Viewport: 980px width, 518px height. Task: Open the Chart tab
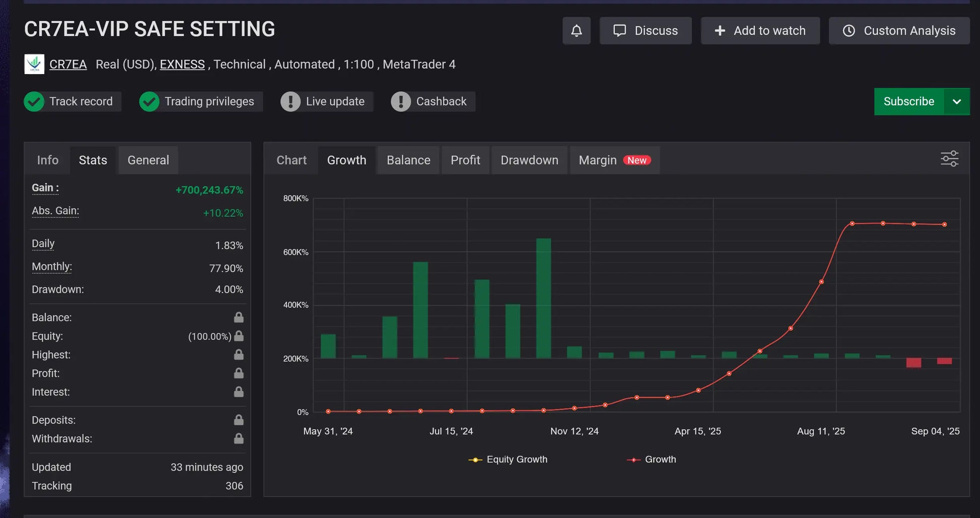click(292, 160)
